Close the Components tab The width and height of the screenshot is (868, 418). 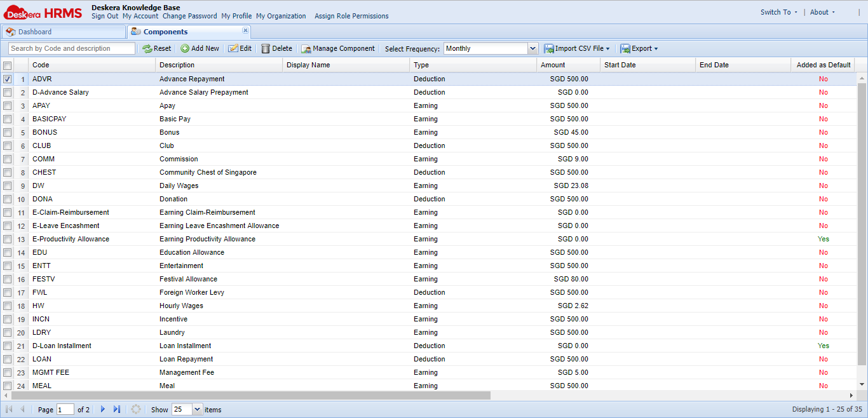(x=245, y=30)
